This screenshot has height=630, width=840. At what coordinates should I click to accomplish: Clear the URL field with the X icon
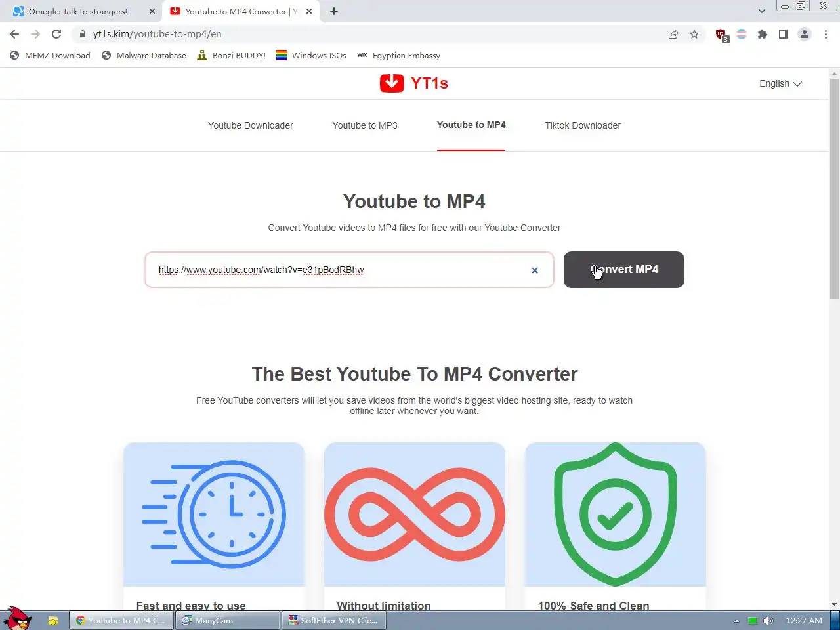[535, 270]
